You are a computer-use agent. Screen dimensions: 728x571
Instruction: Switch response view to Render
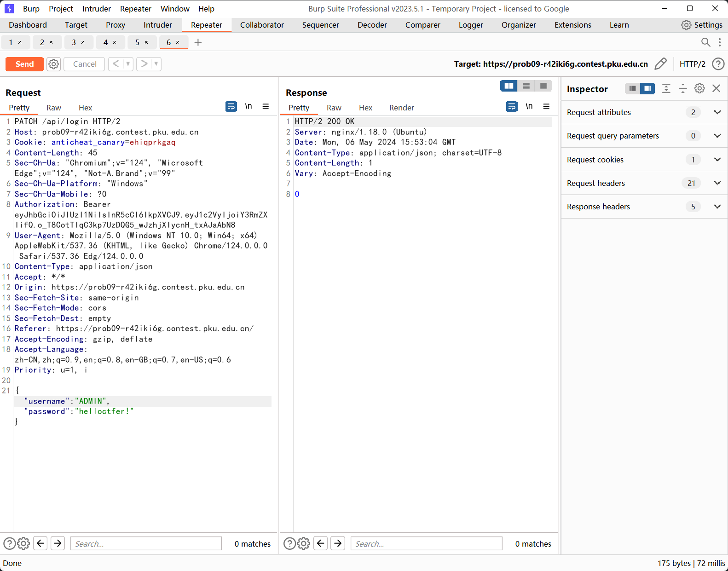401,108
